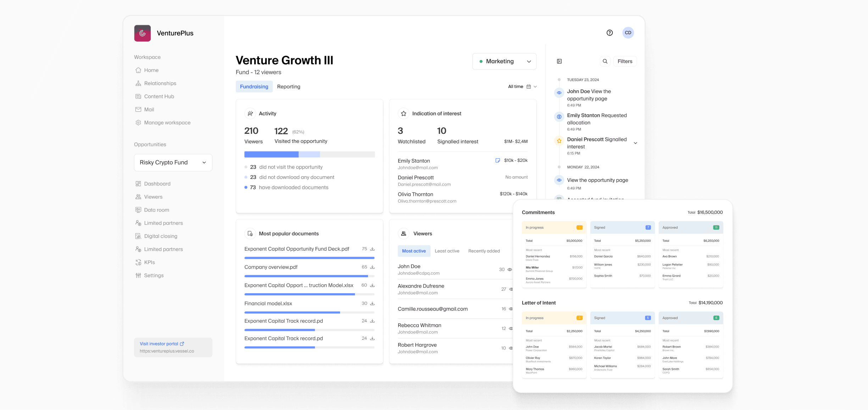
Task: Open the All time date range dropdown
Action: [522, 87]
